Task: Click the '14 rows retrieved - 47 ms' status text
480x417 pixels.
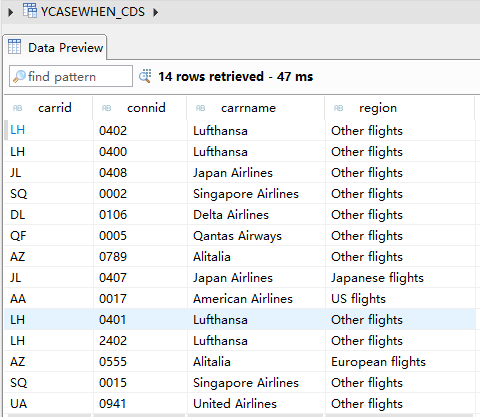Action: click(x=236, y=77)
